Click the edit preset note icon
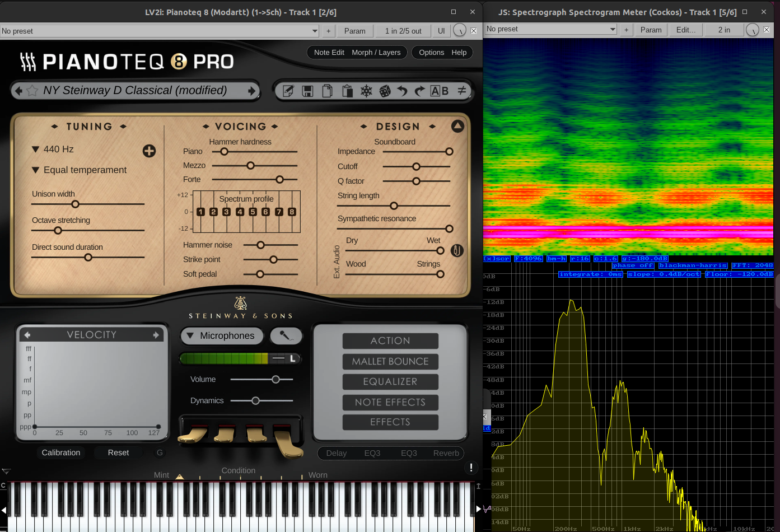780x532 pixels. pyautogui.click(x=288, y=91)
